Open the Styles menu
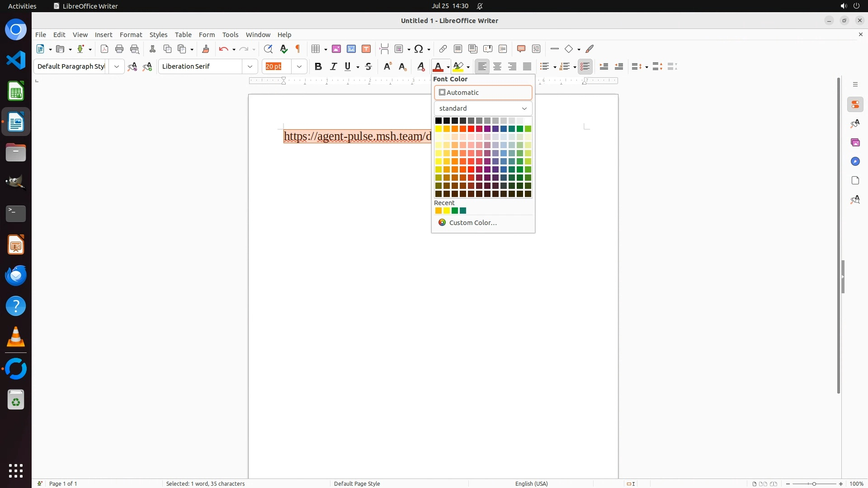Screen dimensions: 868x488 [158, 35]
